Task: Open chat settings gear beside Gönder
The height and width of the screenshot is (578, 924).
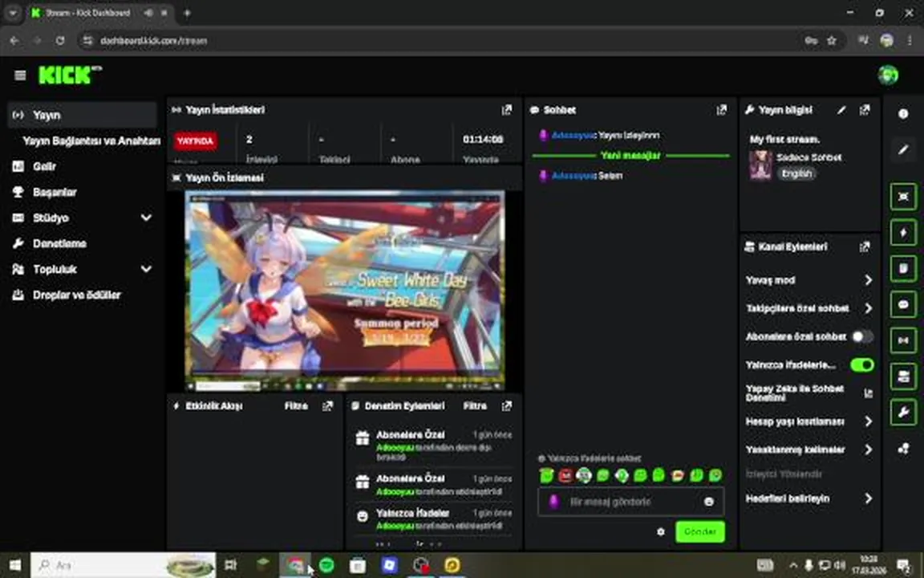Action: [x=661, y=531]
